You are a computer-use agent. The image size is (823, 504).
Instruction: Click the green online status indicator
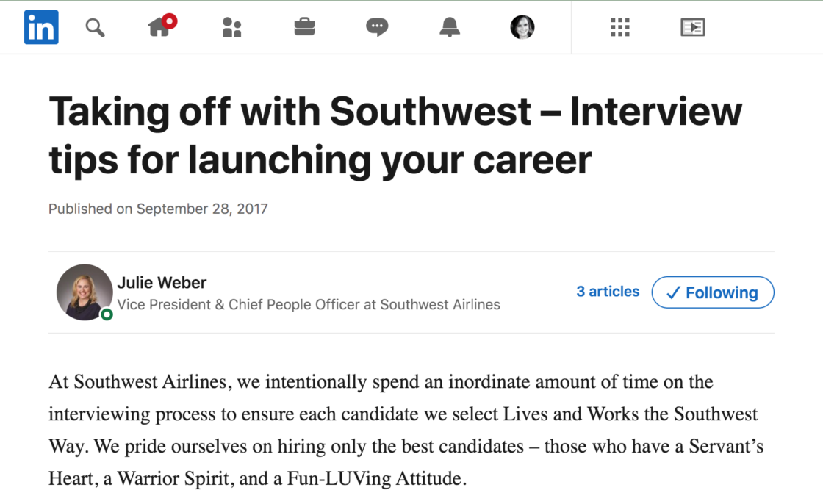107,314
